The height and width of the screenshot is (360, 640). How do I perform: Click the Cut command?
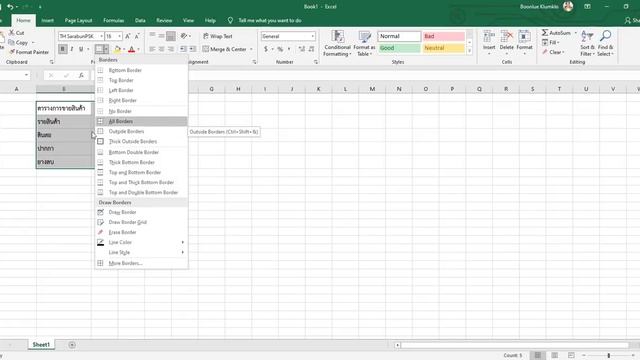click(17, 33)
